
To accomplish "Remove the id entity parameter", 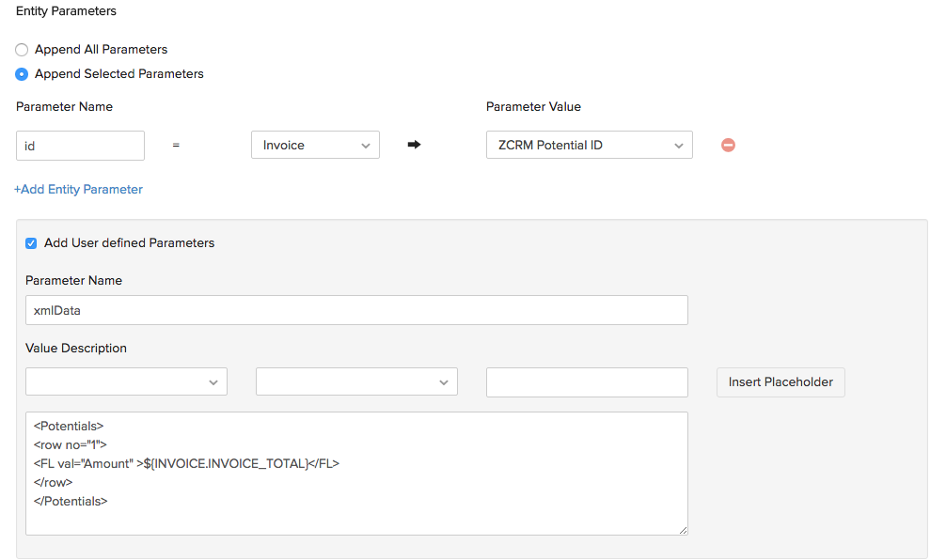I will click(x=729, y=145).
